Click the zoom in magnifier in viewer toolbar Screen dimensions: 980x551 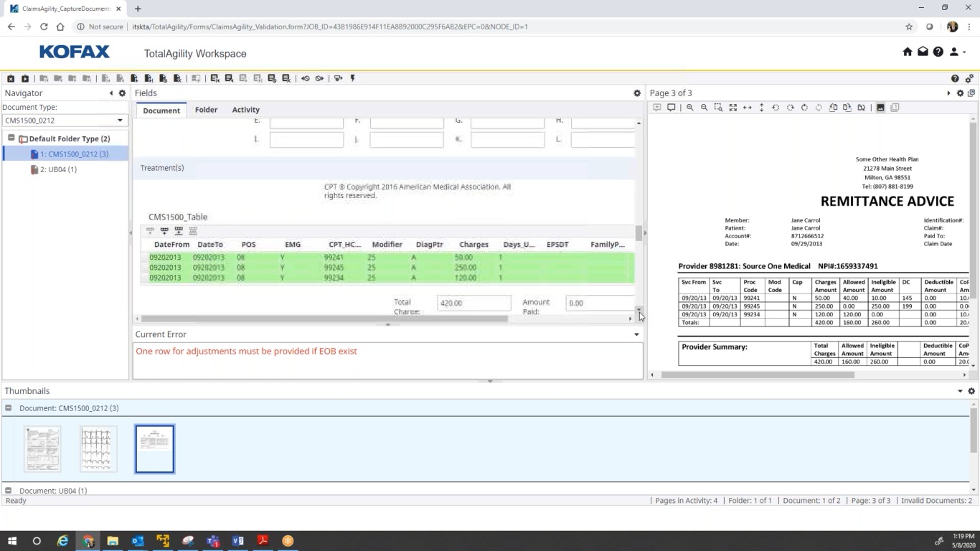689,108
